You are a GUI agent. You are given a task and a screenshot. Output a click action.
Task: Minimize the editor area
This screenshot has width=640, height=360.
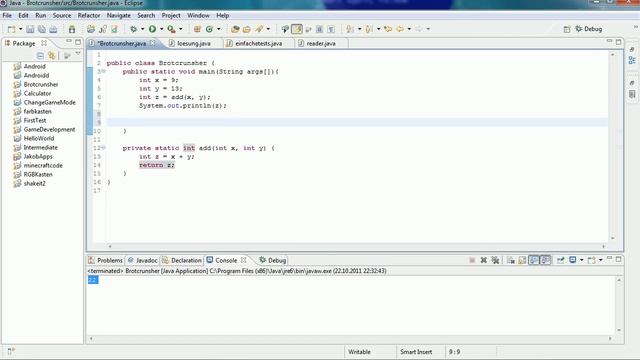pos(609,42)
